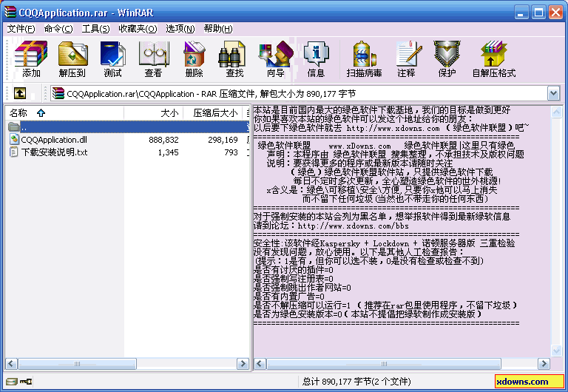Click the 下载安装说明.txt file icon
Viewport: 568px width, 392px height.
coord(14,152)
